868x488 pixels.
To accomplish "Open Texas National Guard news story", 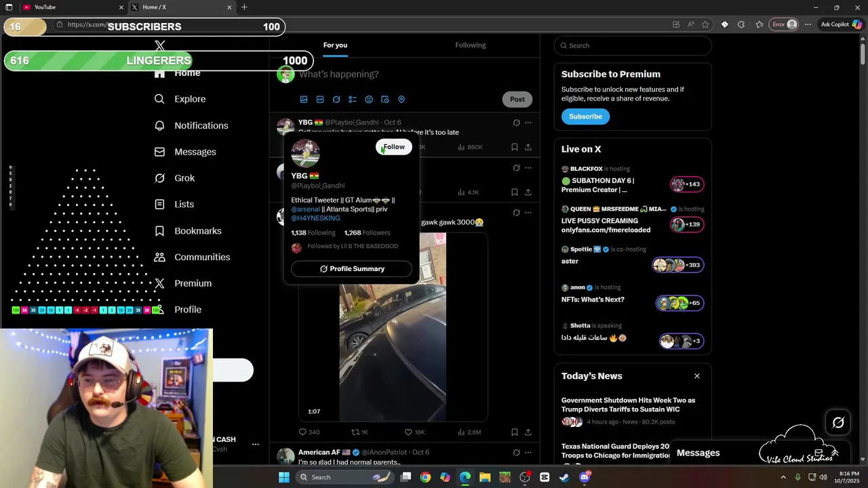I will 616,451.
